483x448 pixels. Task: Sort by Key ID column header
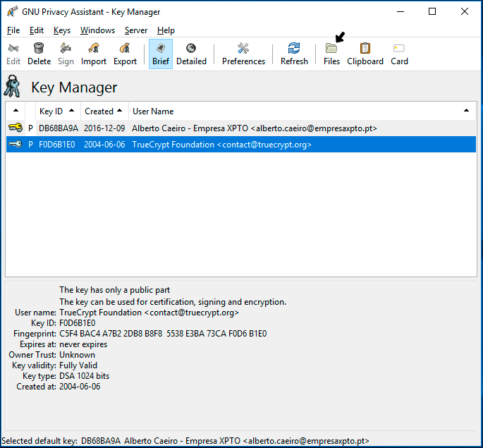click(58, 111)
